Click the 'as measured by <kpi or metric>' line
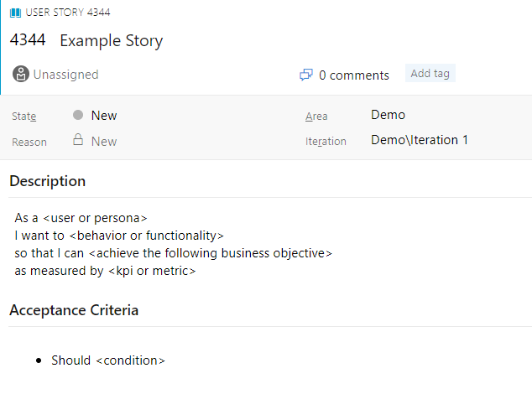 click(x=106, y=271)
